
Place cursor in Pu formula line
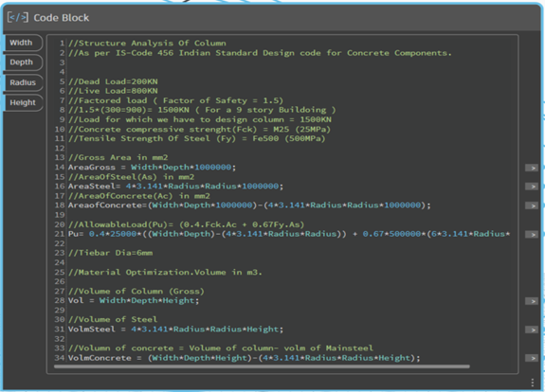click(289, 234)
